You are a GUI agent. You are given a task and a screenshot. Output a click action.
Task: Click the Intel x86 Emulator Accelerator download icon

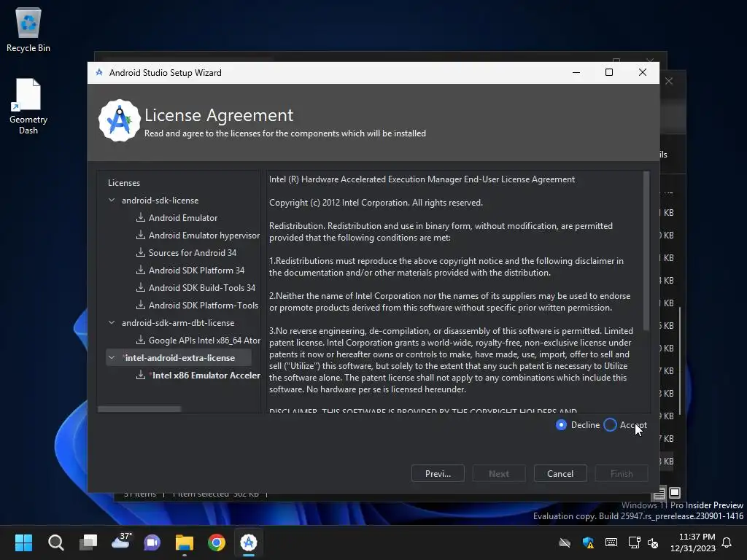tap(141, 376)
